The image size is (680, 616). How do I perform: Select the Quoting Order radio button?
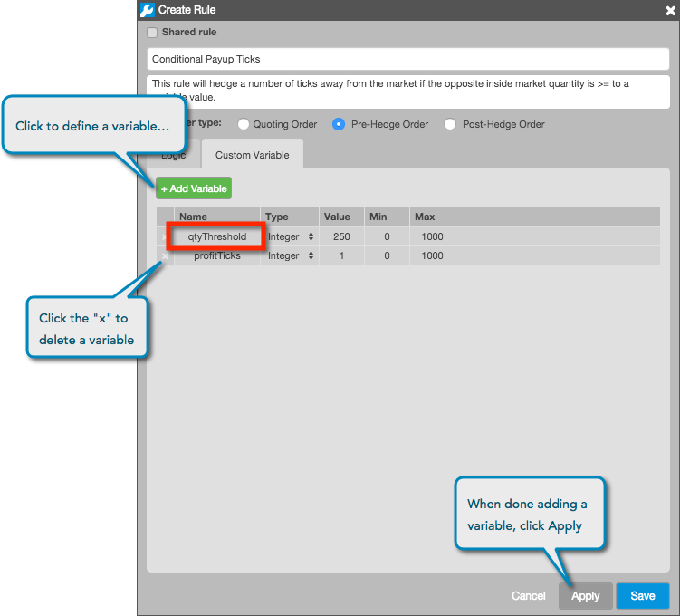click(244, 124)
